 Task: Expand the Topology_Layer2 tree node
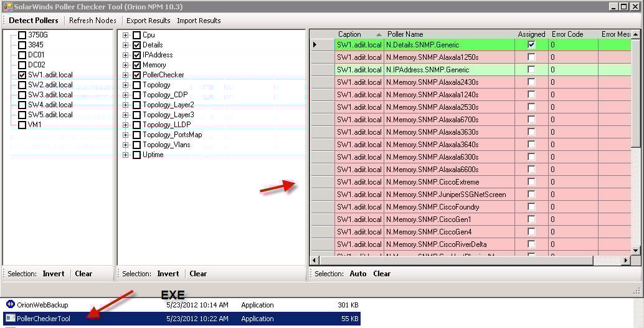coord(126,105)
